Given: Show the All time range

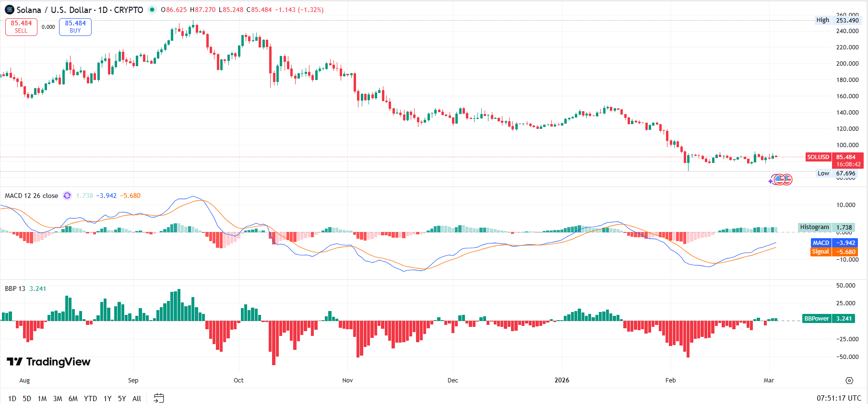Looking at the screenshot, I should coord(137,398).
